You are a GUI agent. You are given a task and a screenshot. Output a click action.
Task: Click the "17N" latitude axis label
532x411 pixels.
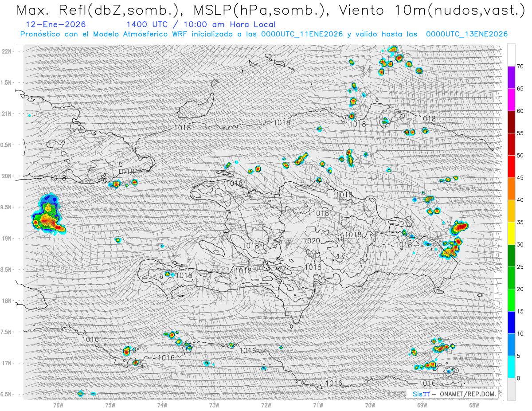coord(7,363)
